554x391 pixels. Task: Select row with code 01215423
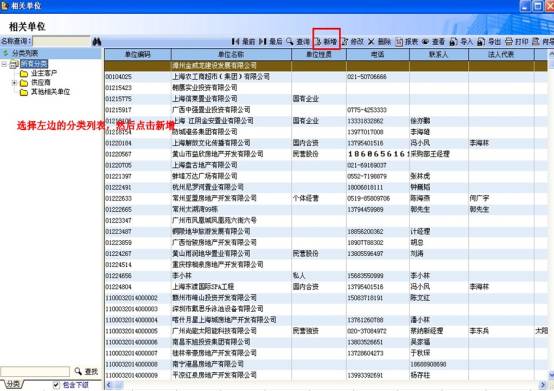pyautogui.click(x=326, y=88)
